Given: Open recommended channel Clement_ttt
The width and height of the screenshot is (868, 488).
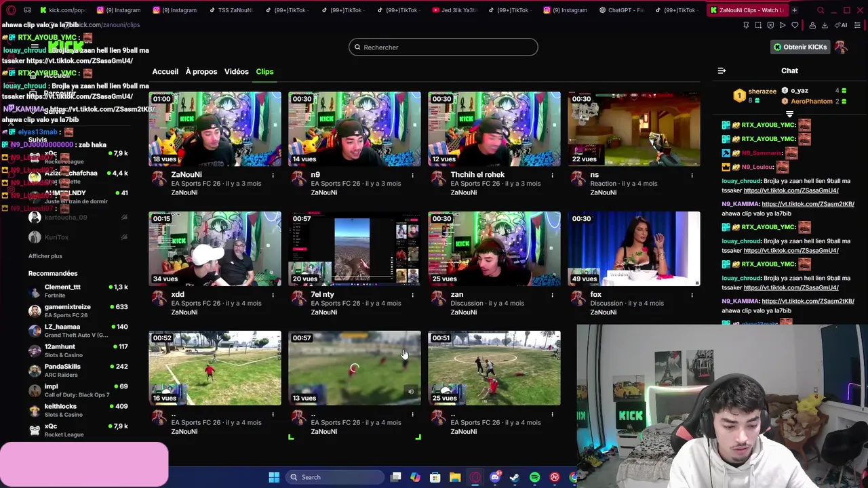Looking at the screenshot, I should coord(78,291).
